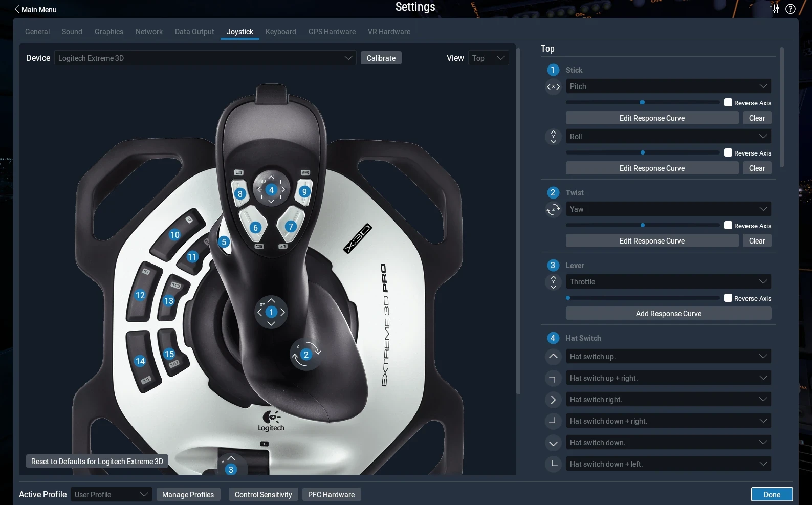Click the hat switch down arrow icon
The height and width of the screenshot is (505, 812).
pos(553,443)
